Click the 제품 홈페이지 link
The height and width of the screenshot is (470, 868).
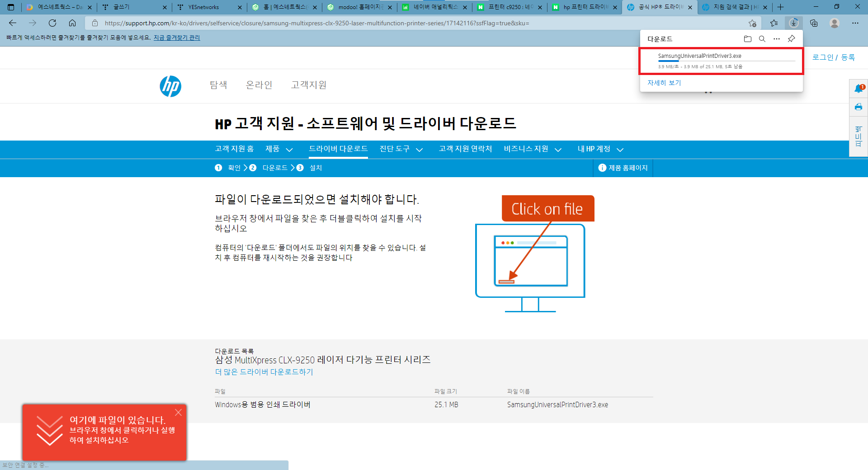pyautogui.click(x=628, y=168)
